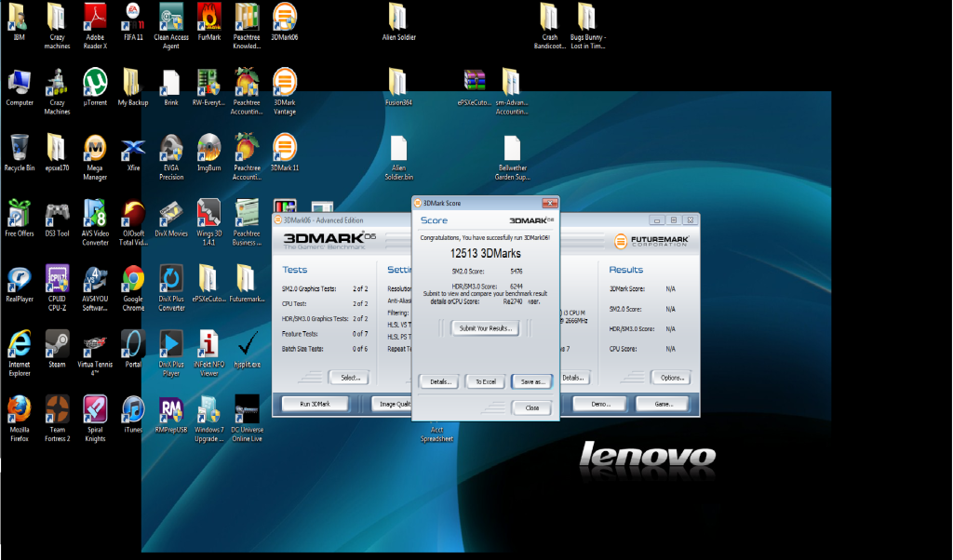The width and height of the screenshot is (953, 560).
Task: Click the Close button in score dialog
Action: click(x=532, y=407)
